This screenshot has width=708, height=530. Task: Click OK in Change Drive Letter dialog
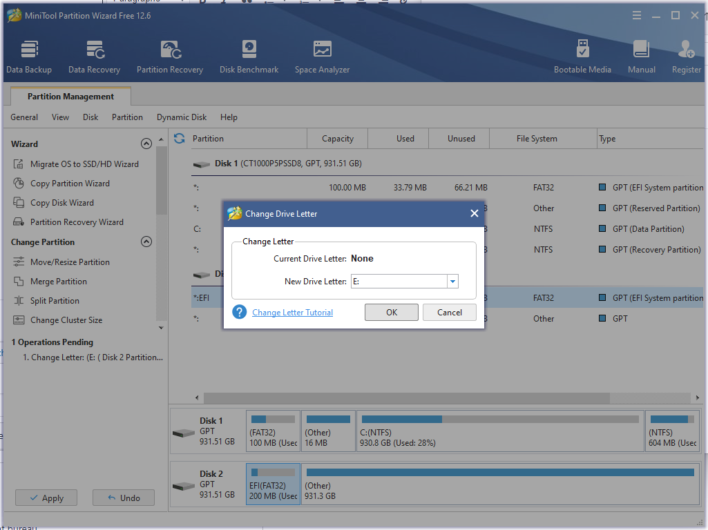(x=391, y=312)
